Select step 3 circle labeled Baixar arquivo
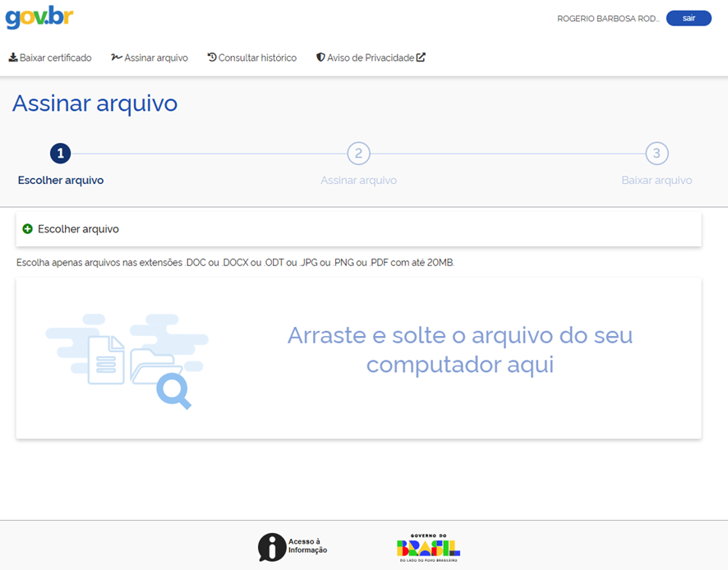Viewport: 728px width, 570px height. click(657, 154)
